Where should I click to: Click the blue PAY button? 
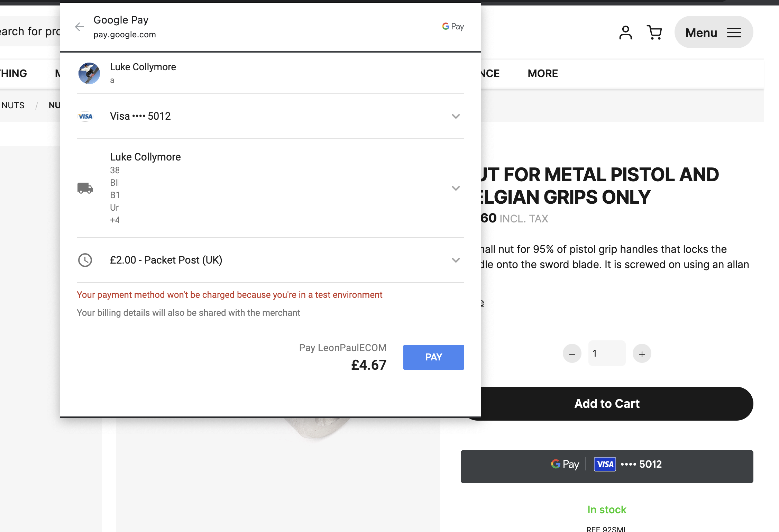coord(433,357)
